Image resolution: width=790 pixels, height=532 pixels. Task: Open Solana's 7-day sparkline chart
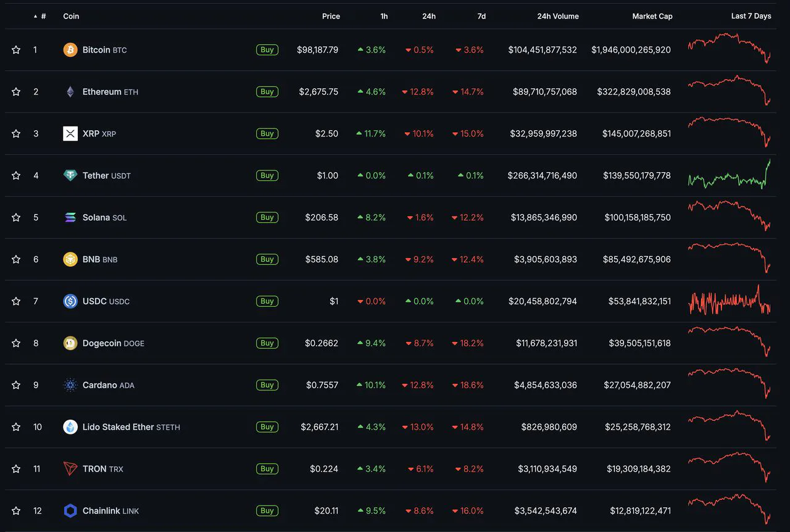click(x=730, y=216)
